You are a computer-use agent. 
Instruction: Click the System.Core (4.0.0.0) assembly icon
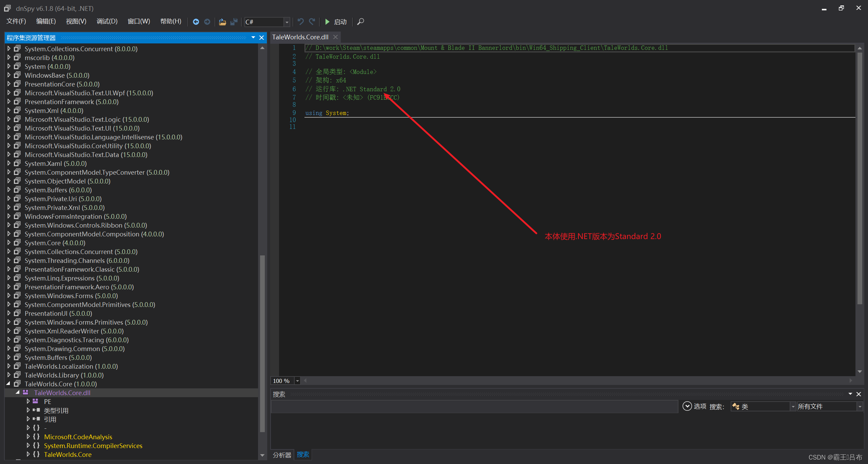point(17,243)
